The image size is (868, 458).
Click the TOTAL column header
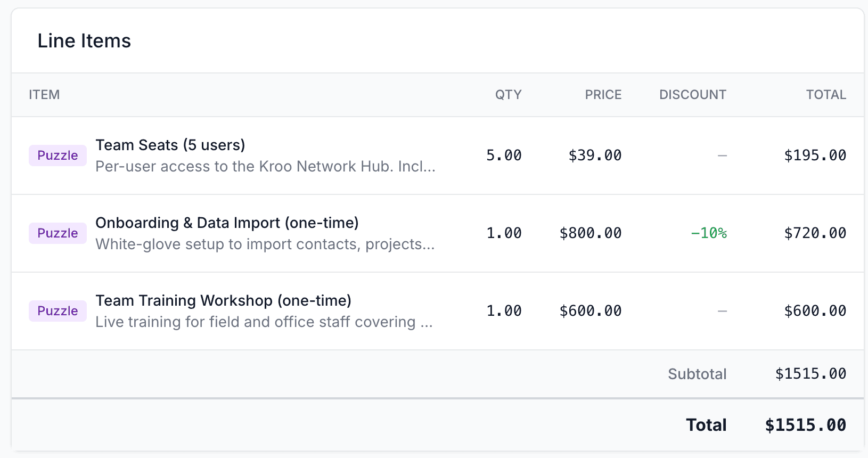825,95
